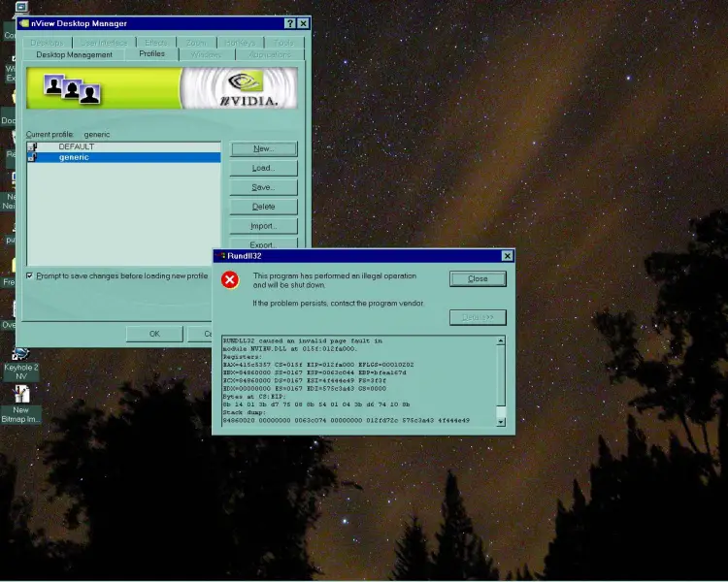Close the Rundll32 dialog with X
Image resolution: width=728 pixels, height=582 pixels.
508,256
